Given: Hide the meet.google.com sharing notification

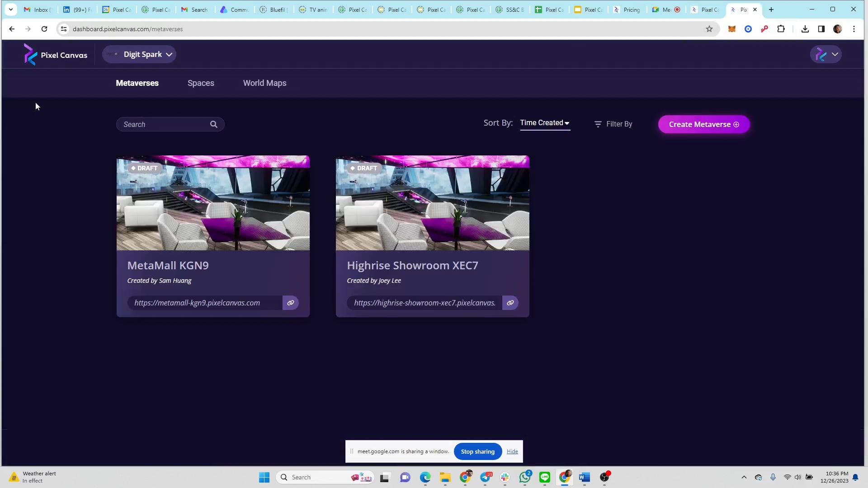Looking at the screenshot, I should click(512, 451).
